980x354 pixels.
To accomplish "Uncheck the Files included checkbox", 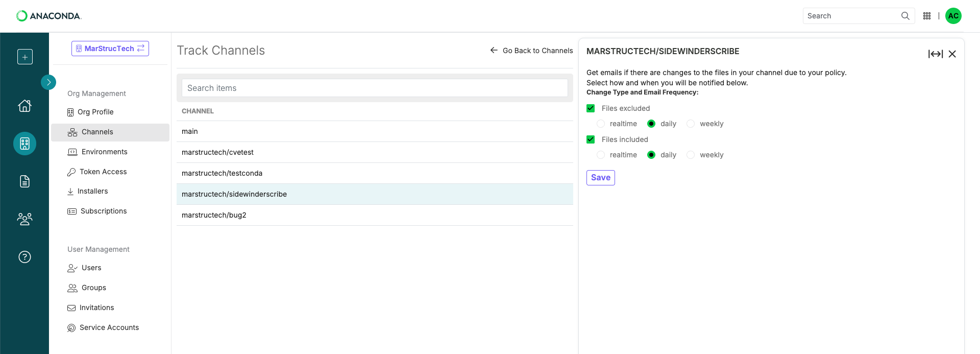I will [591, 139].
